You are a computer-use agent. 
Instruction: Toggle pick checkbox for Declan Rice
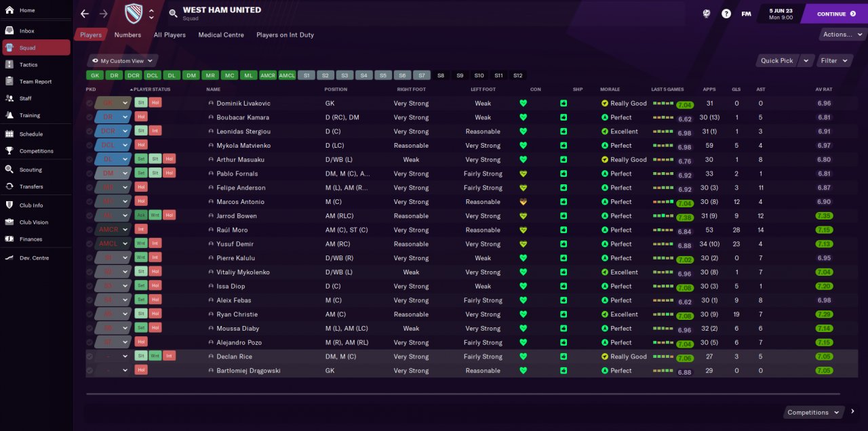coord(90,356)
